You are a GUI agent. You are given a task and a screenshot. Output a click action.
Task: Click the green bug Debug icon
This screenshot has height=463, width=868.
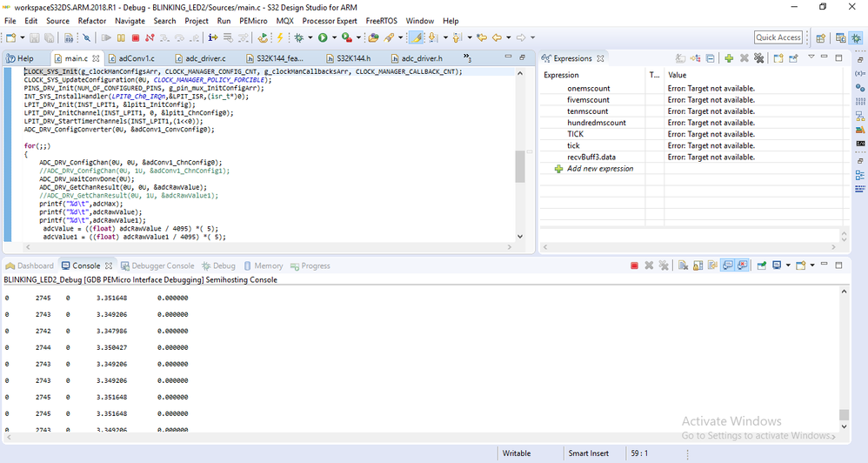point(299,37)
